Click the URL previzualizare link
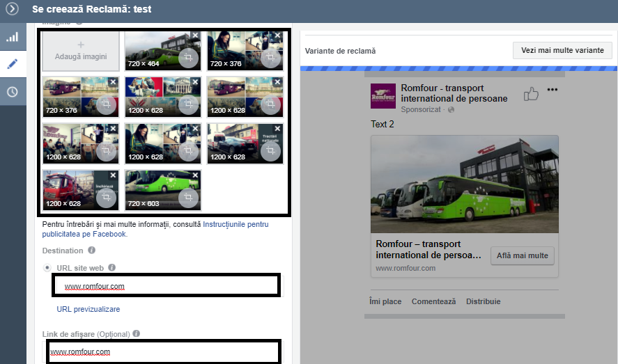Screen dimensions: 618x364 point(88,309)
